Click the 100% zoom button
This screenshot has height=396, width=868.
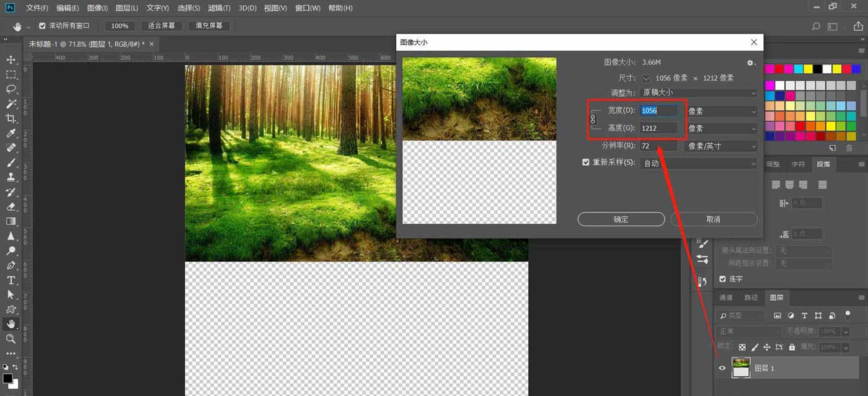point(120,26)
